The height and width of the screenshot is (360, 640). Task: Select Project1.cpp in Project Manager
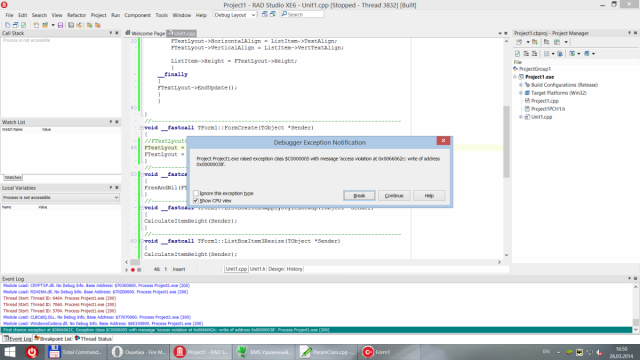pyautogui.click(x=544, y=101)
